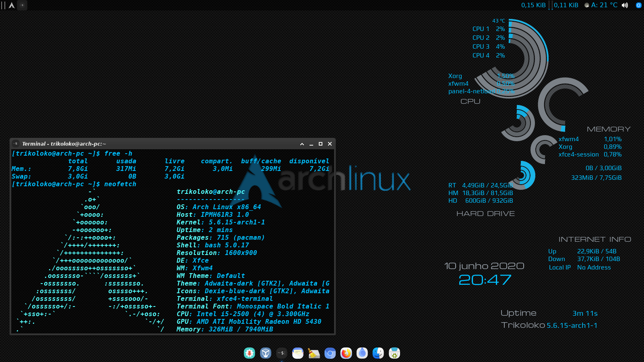644x362 pixels.
Task: Launch Firefox from the dock
Action: [x=346, y=353]
